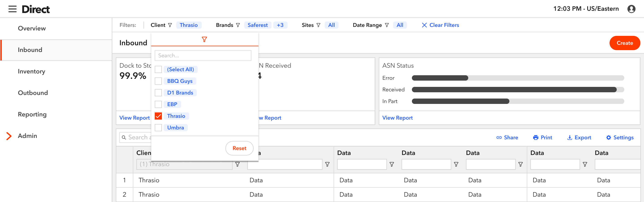Go to Inventory in the sidebar

32,71
